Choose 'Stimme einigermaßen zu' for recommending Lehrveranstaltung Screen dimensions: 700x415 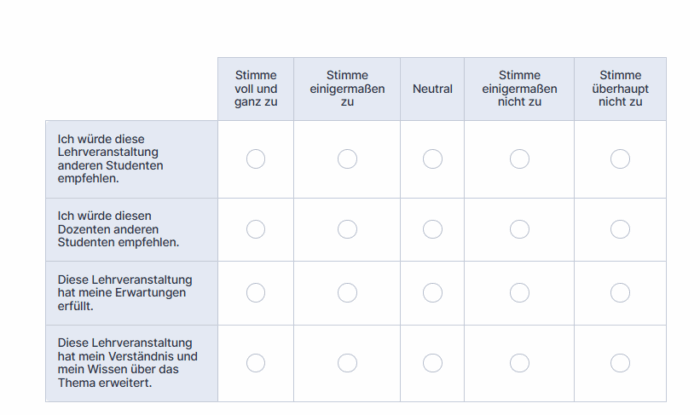[347, 159]
